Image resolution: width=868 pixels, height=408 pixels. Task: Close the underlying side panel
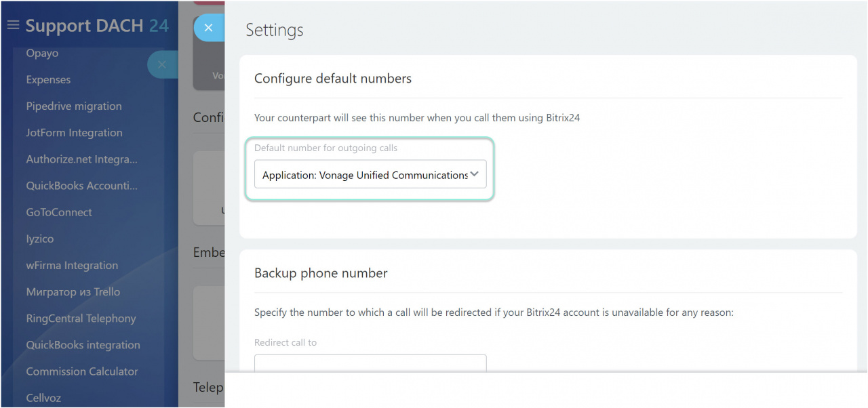162,64
